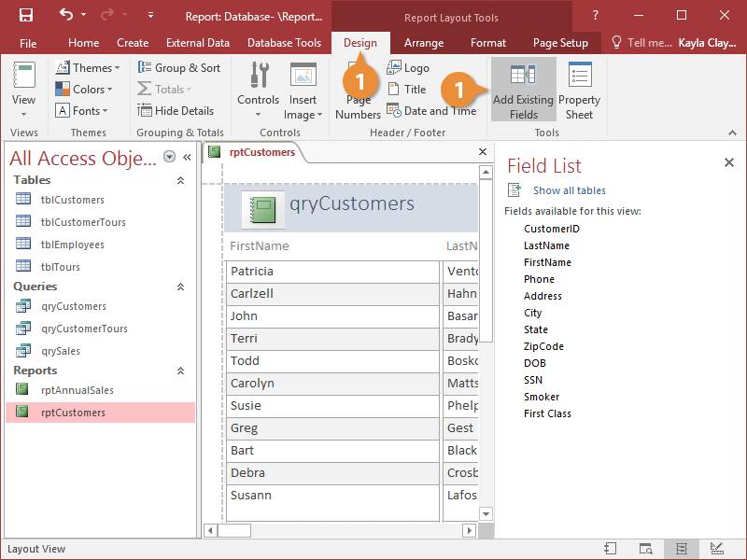Viewport: 747px width, 560px height.
Task: Click the Save icon in title bar
Action: point(26,15)
